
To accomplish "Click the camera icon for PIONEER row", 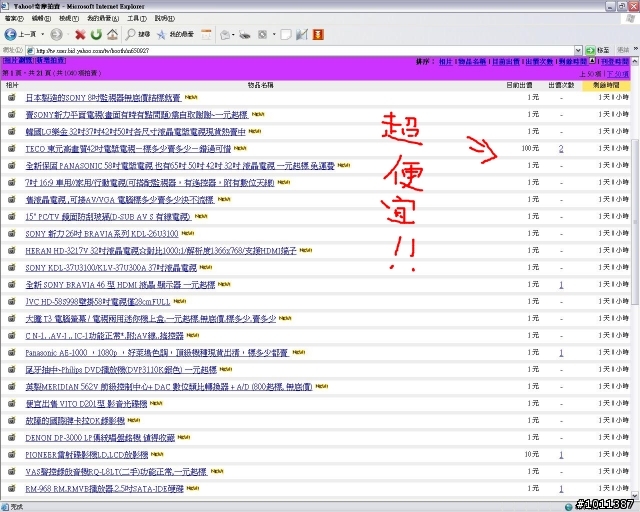I will 12,454.
